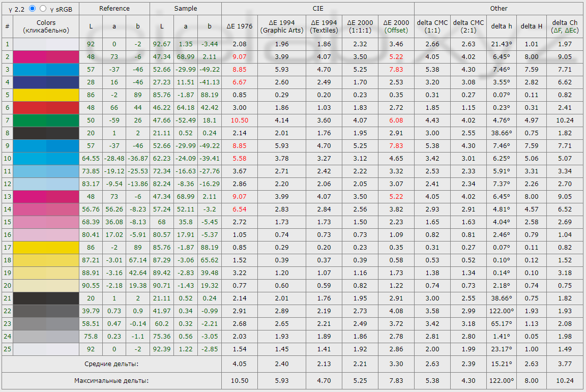This screenshot has height=392, width=586.
Task: Click the 'Максимальные дельты:' row label
Action: tap(111, 381)
